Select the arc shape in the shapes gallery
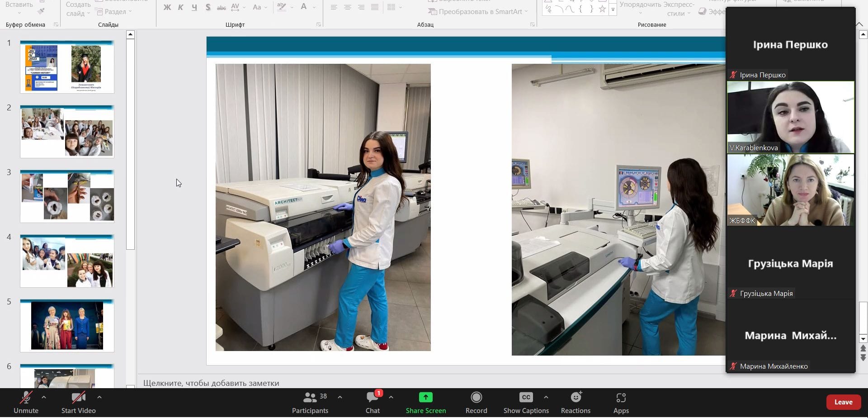The height and width of the screenshot is (418, 868). point(559,9)
